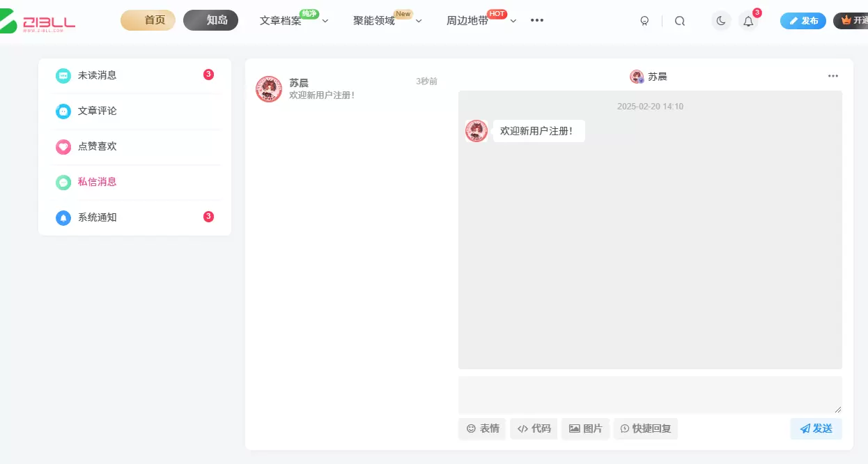Viewport: 868px width, 464px height.
Task: Switch to the 系统通知 tab
Action: (135, 217)
